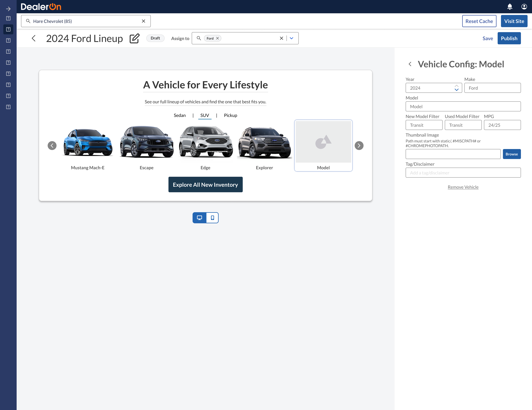The height and width of the screenshot is (410, 532).
Task: Click the Reset Cache button
Action: [x=479, y=21]
